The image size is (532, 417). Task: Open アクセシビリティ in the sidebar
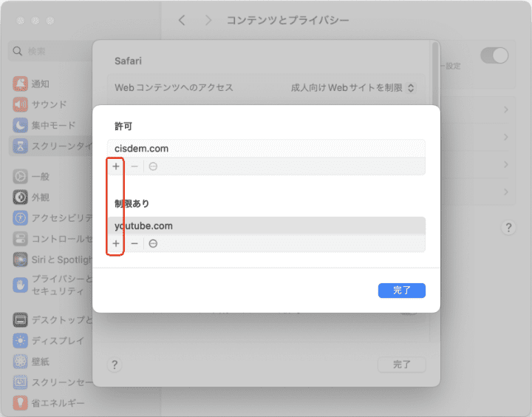tap(51, 217)
